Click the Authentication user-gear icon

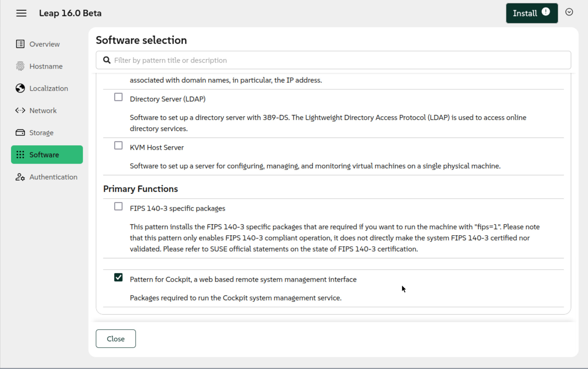point(20,177)
